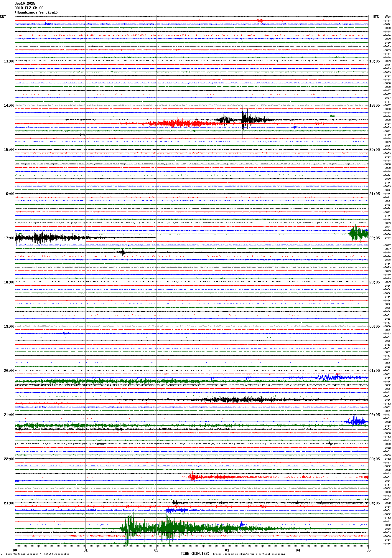Click the 04:05 UTC time label
Viewport: 392px width, 558px height.
coord(374,503)
